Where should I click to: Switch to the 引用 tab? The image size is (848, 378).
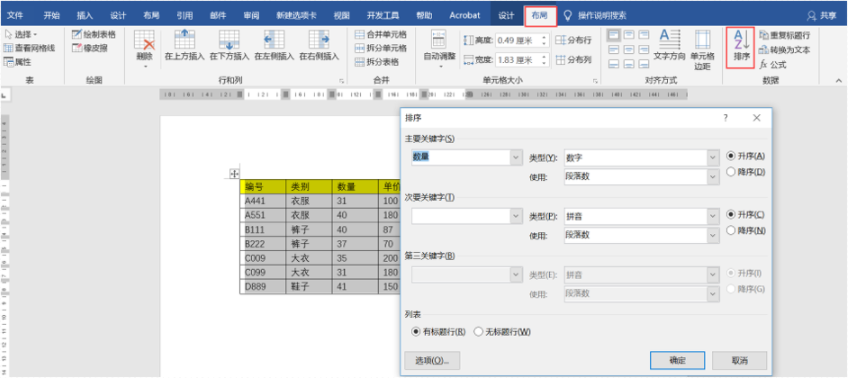[184, 15]
